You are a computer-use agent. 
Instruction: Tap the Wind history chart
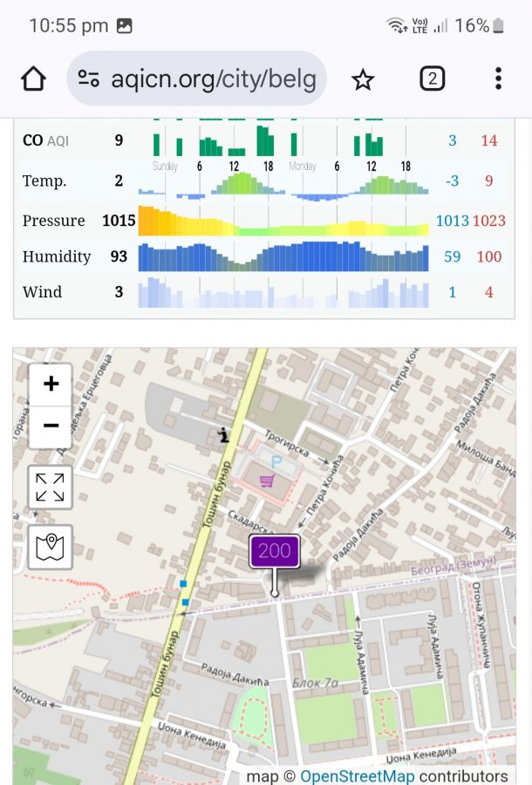point(283,292)
